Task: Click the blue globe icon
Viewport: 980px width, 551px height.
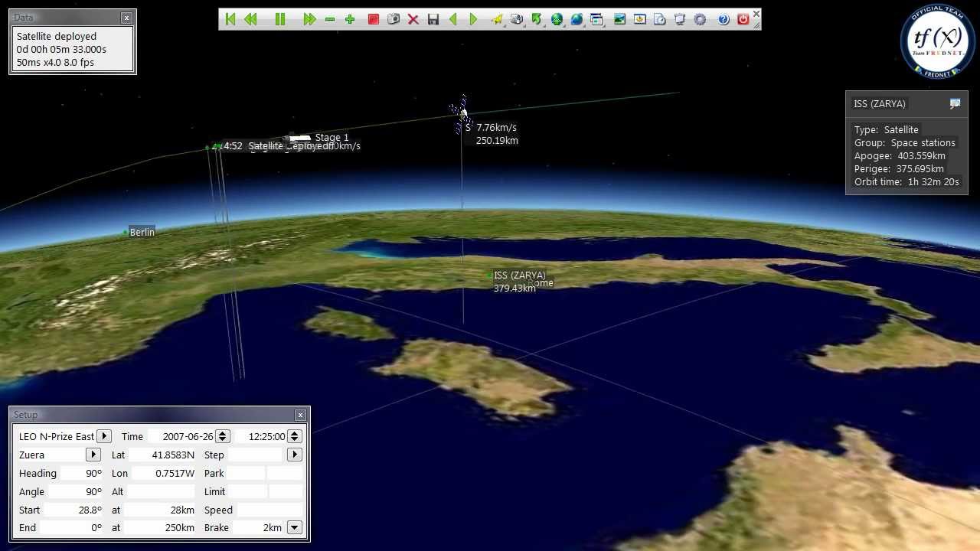Action: pos(577,19)
